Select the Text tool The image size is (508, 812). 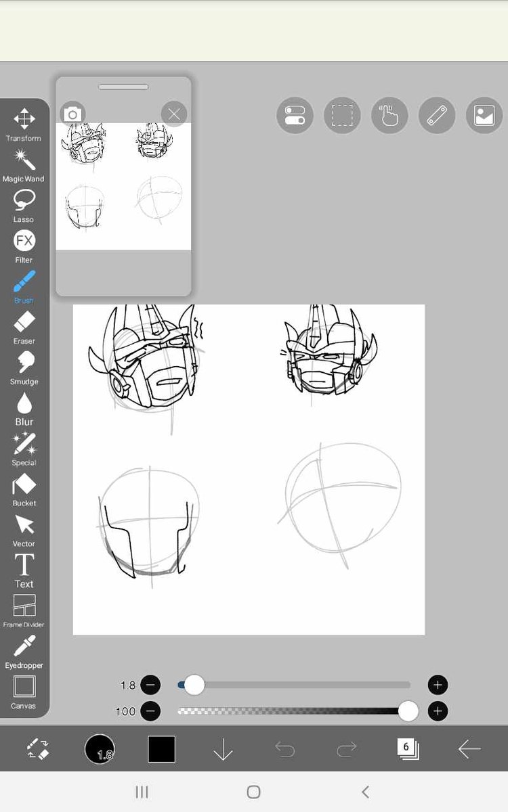[24, 571]
